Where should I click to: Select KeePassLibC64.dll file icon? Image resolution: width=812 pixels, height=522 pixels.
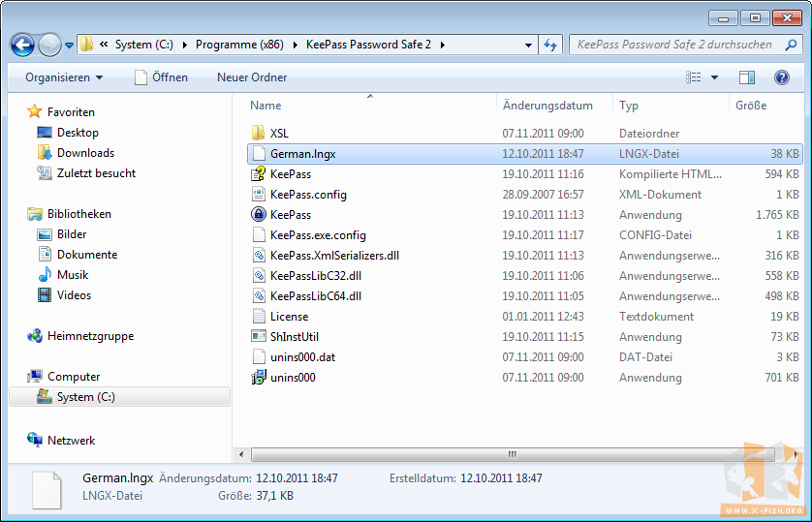(x=259, y=296)
